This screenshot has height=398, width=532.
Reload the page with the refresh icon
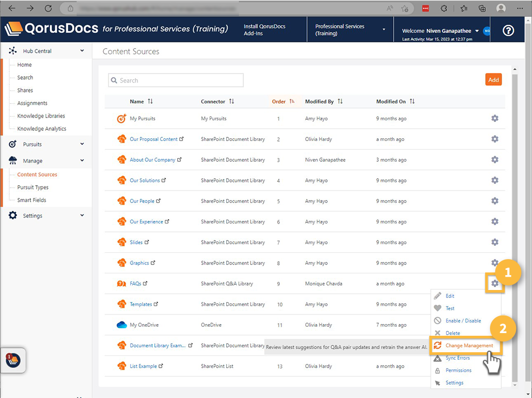click(48, 9)
